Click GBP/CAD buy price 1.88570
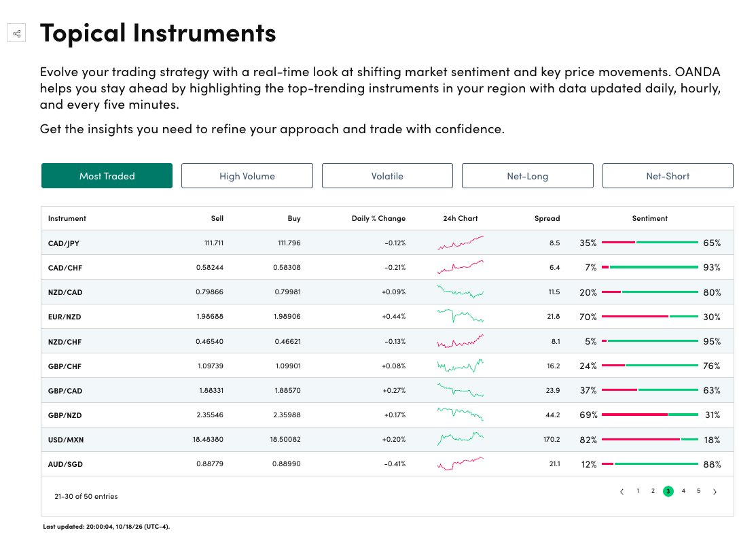The image size is (756, 543). (x=287, y=390)
